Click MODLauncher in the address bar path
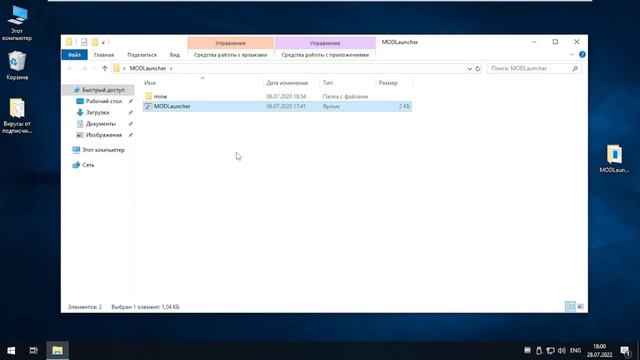The width and height of the screenshot is (640, 360). 148,69
